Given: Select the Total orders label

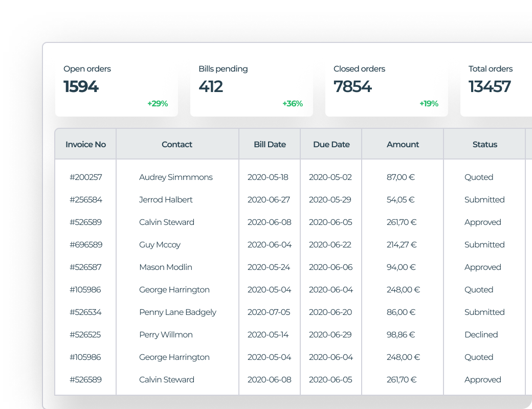Looking at the screenshot, I should [490, 69].
